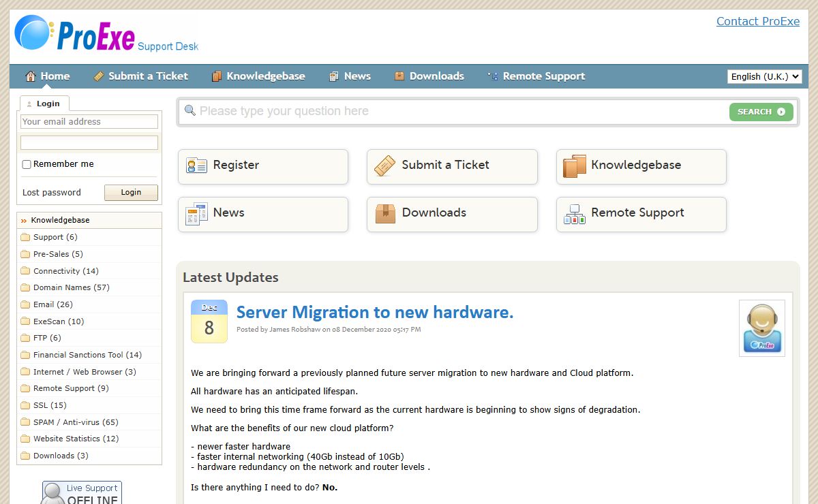Screen dimensions: 818x504
Task: Click the Email folder icon
Action: 25,304
